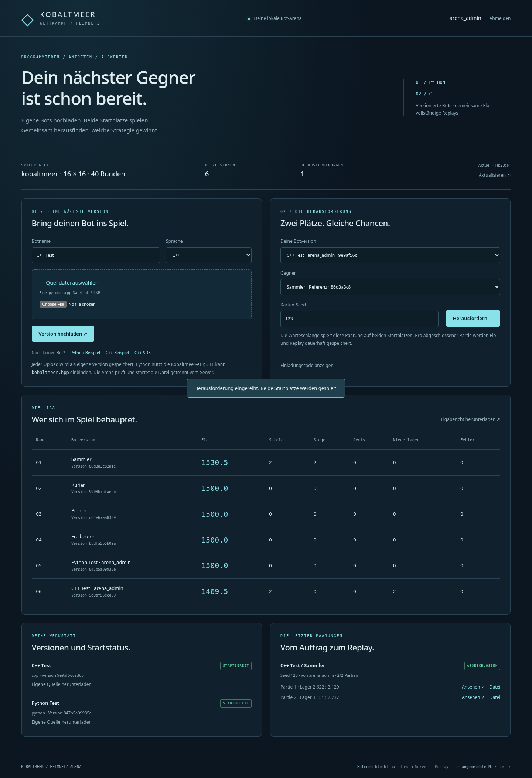
Task: Download the Python Test source via Eigene Quelle herunterladen
Action: click(x=61, y=722)
